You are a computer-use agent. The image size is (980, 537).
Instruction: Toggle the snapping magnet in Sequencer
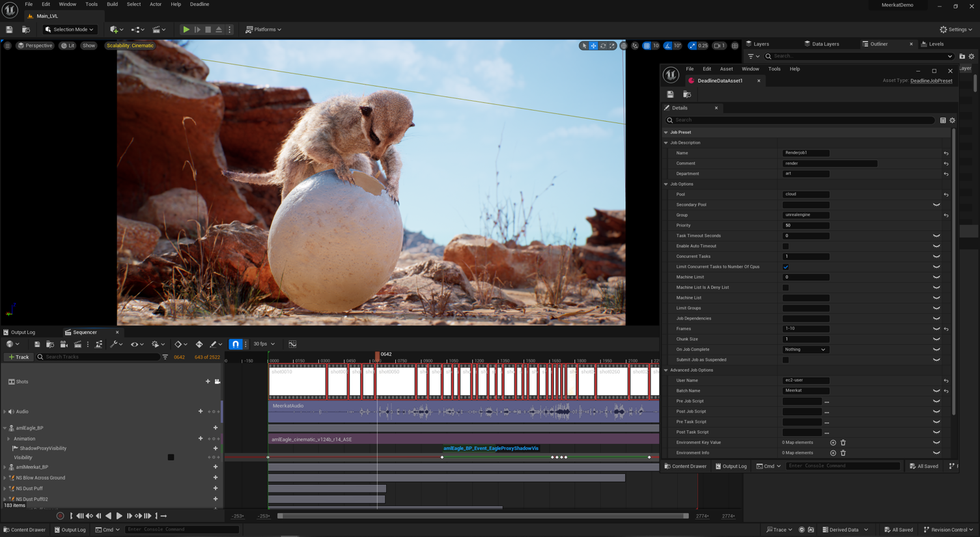pyautogui.click(x=235, y=344)
